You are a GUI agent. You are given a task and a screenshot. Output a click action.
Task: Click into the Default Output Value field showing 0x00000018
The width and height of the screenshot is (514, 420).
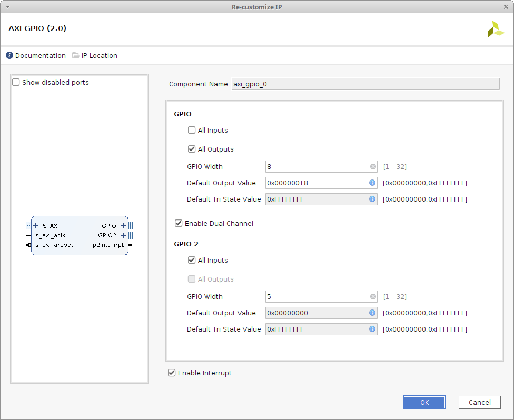[x=316, y=183]
